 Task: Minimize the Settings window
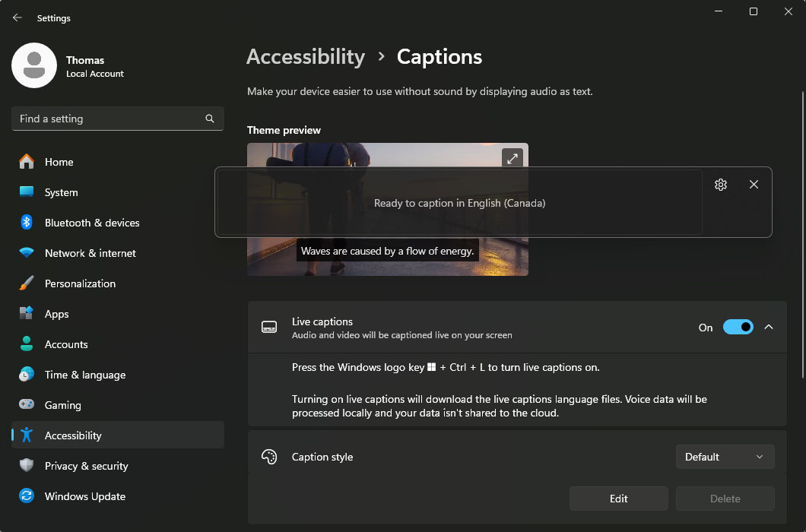click(718, 11)
